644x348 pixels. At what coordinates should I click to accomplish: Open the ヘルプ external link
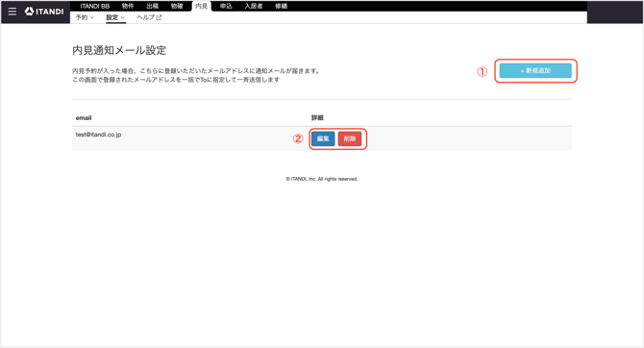pyautogui.click(x=149, y=17)
